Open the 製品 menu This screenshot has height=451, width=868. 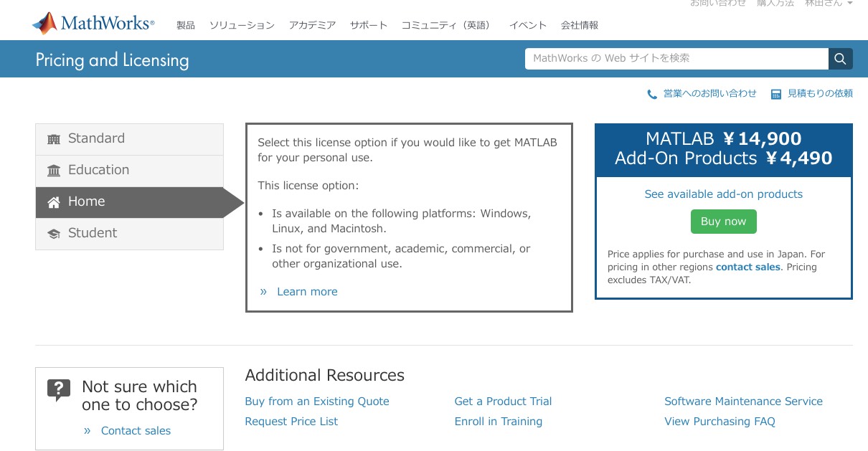click(x=186, y=25)
